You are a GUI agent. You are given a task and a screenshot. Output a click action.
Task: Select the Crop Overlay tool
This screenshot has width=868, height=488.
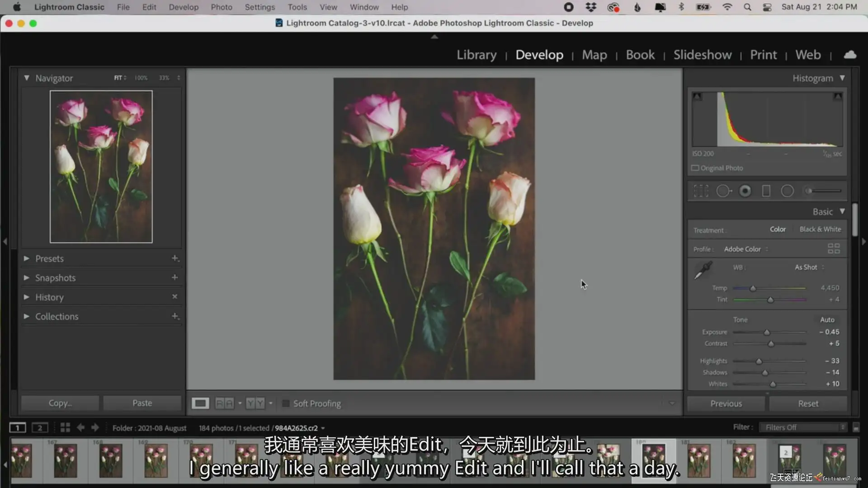701,191
